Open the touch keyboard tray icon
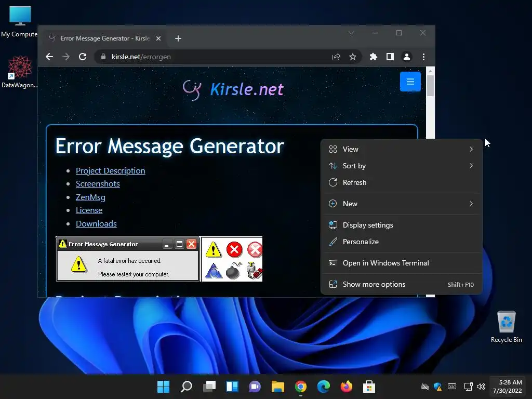This screenshot has height=399, width=532. (x=452, y=387)
